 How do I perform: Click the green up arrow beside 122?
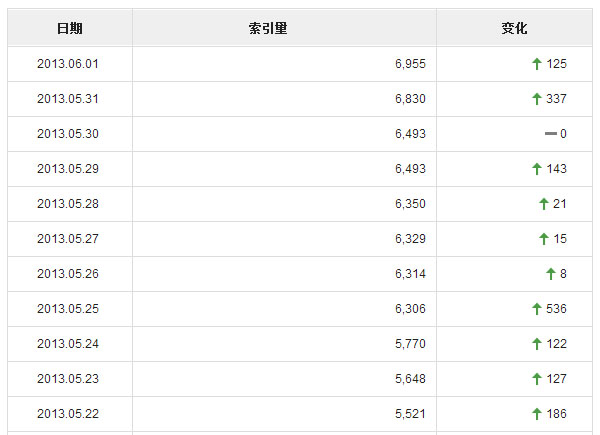coord(537,344)
